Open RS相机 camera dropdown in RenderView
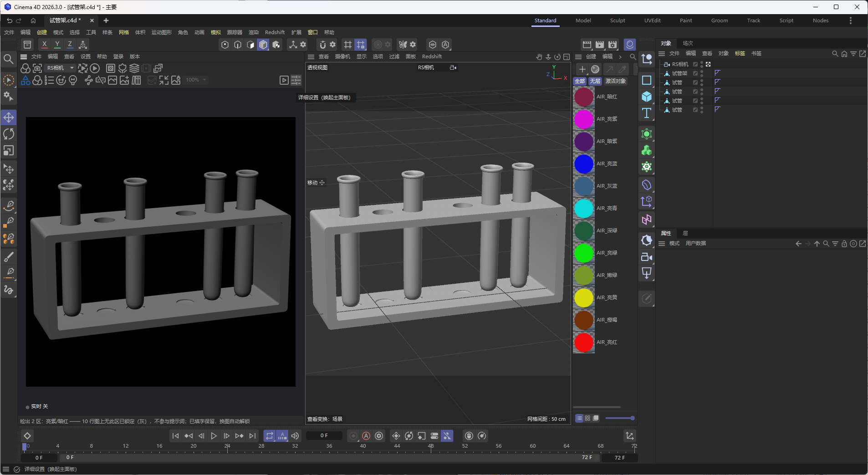Image resolution: width=868 pixels, height=475 pixels. point(61,68)
